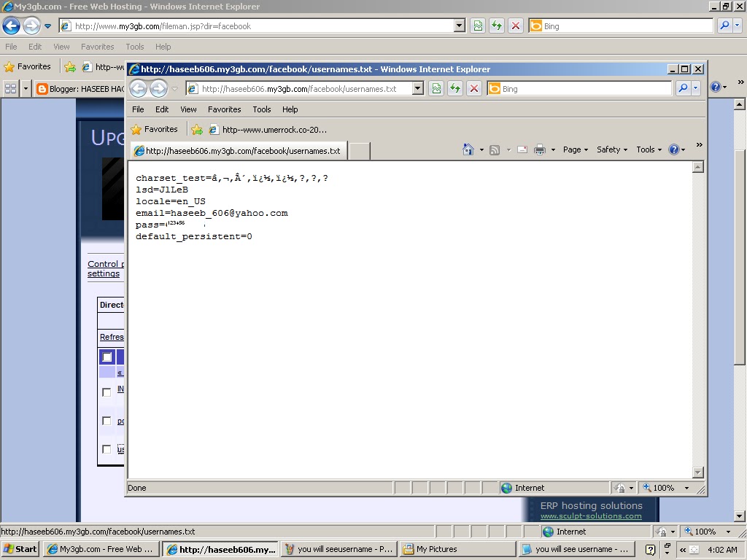Go back in the My3gb background window

click(12, 26)
